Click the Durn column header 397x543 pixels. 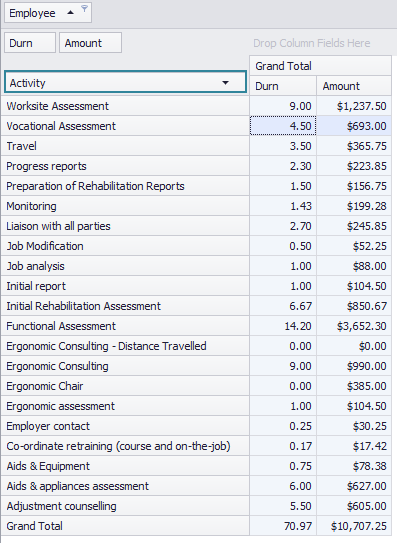pyautogui.click(x=283, y=86)
